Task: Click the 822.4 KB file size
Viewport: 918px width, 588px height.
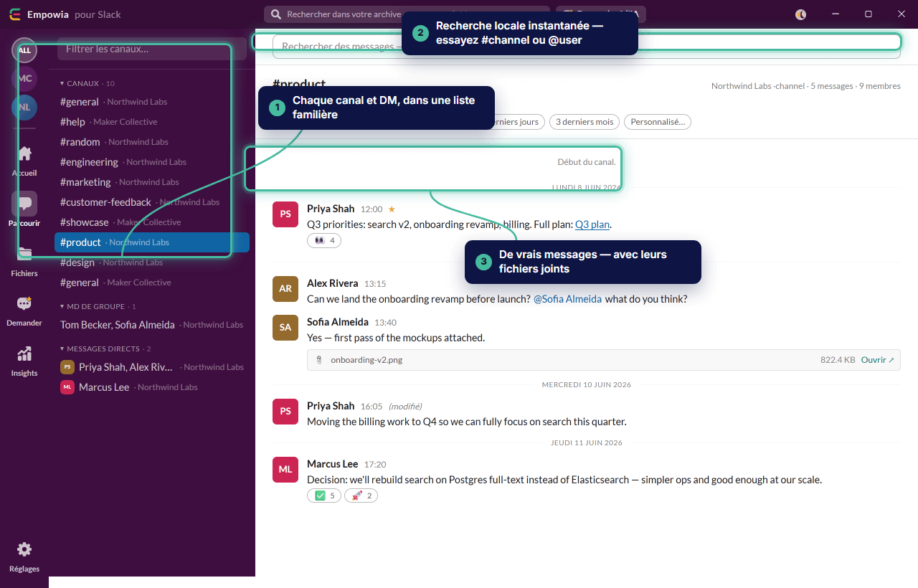Action: (838, 360)
